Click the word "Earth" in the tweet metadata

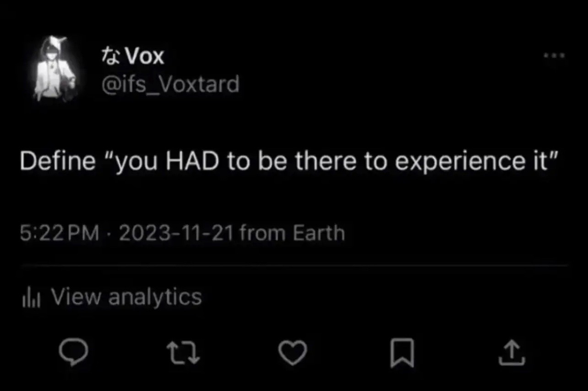click(x=318, y=233)
